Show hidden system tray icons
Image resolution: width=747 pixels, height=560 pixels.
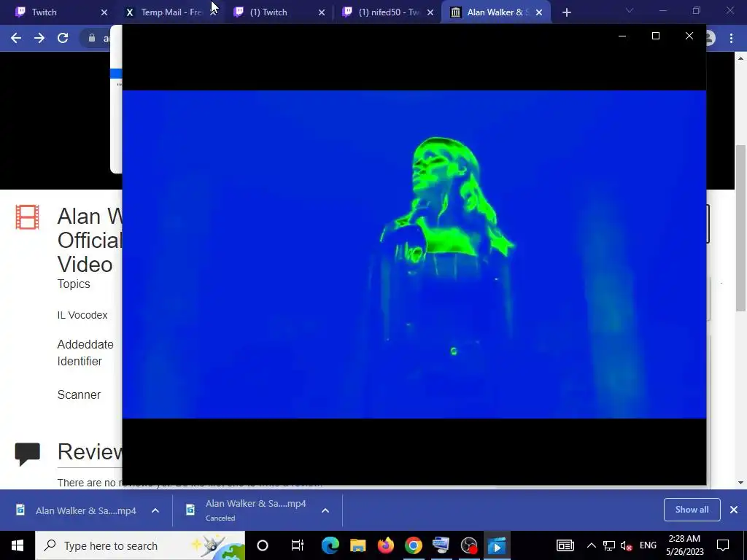click(x=591, y=545)
